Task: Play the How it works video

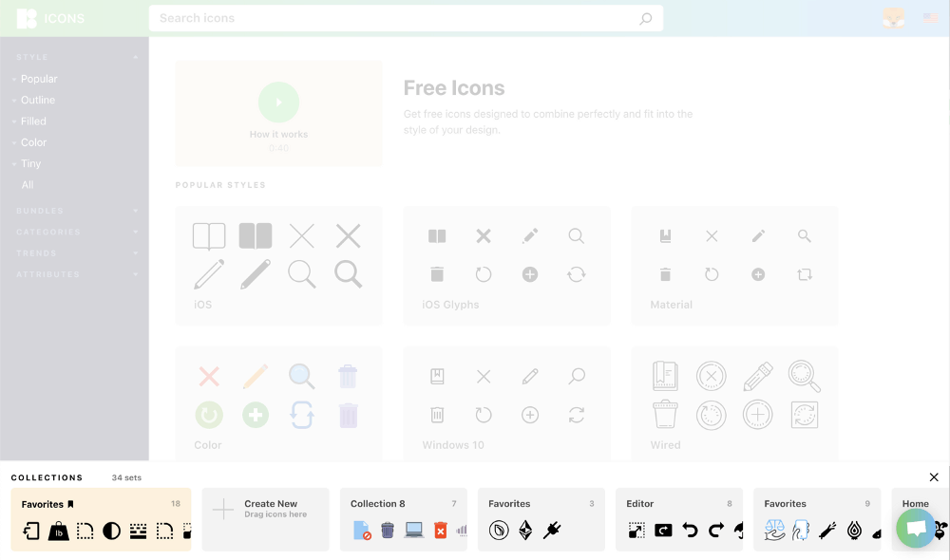Action: (x=278, y=103)
